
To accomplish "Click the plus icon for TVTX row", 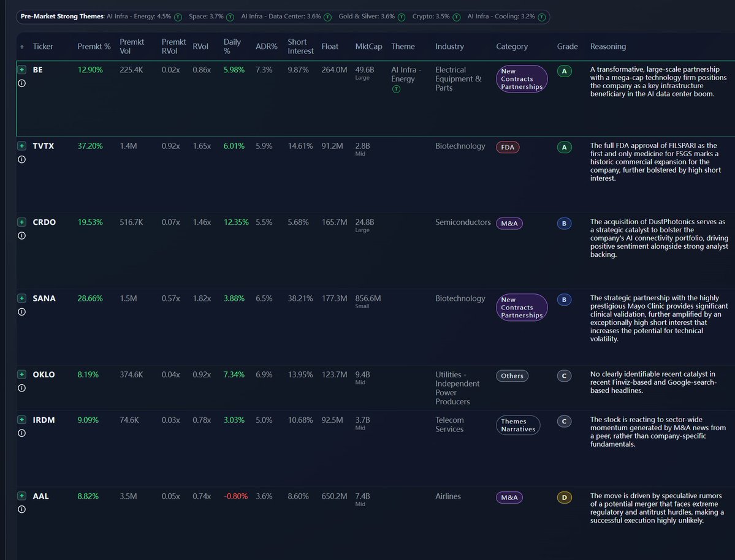I will pos(21,146).
